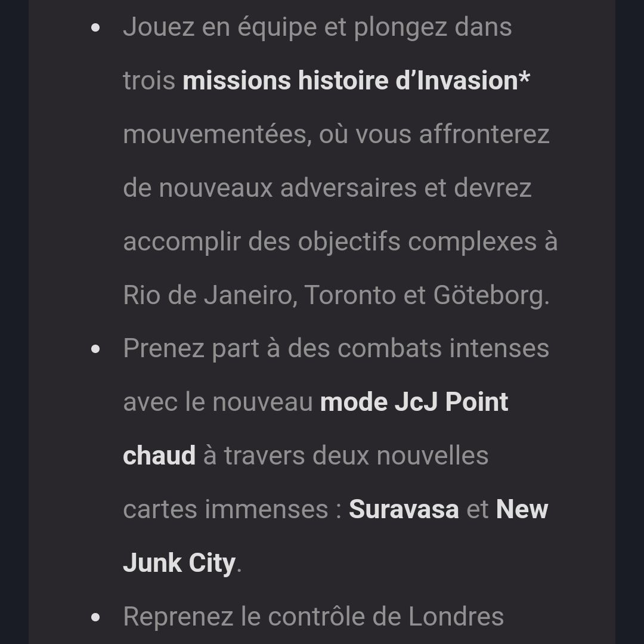This screenshot has width=644, height=644.
Task: Click the bold 'Junk City' text
Action: [179, 563]
